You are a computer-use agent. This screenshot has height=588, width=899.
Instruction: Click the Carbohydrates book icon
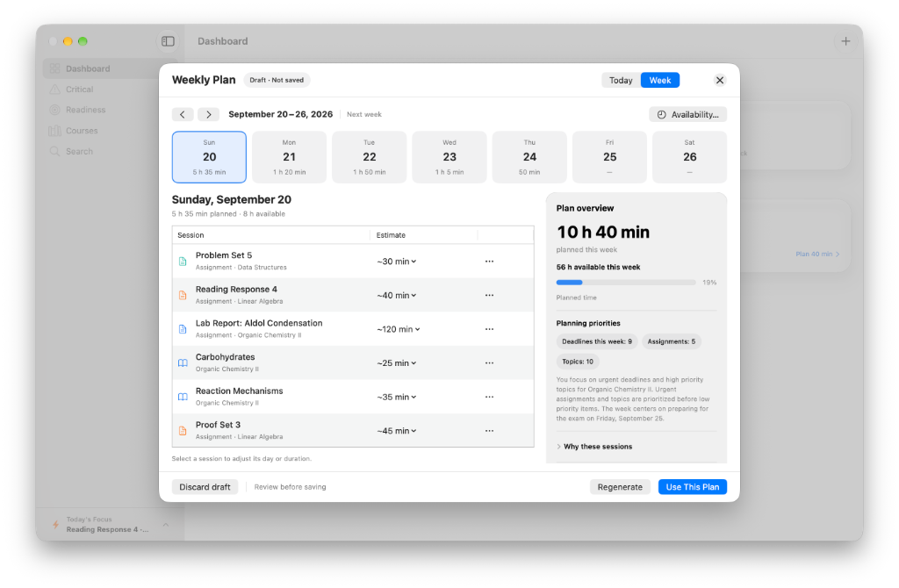(x=183, y=362)
